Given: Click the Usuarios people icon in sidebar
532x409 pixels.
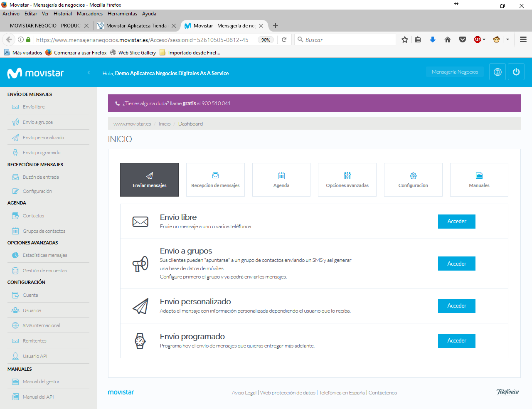Looking at the screenshot, I should point(15,310).
